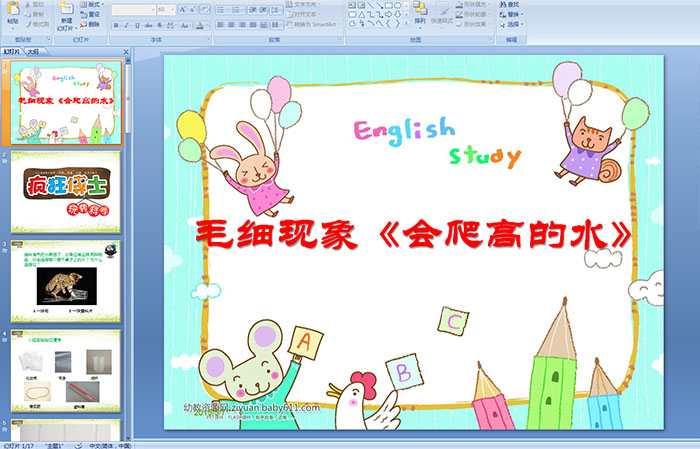Select the Triangle shape in gallery
This screenshot has height=449, width=700.
361,14
